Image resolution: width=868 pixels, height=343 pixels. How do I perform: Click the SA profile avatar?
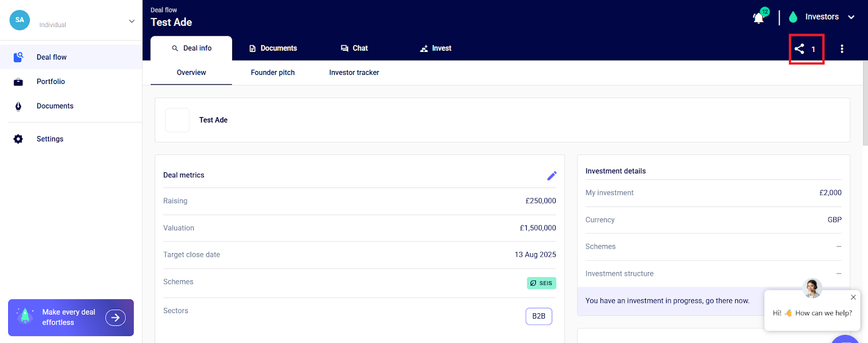pyautogui.click(x=20, y=20)
